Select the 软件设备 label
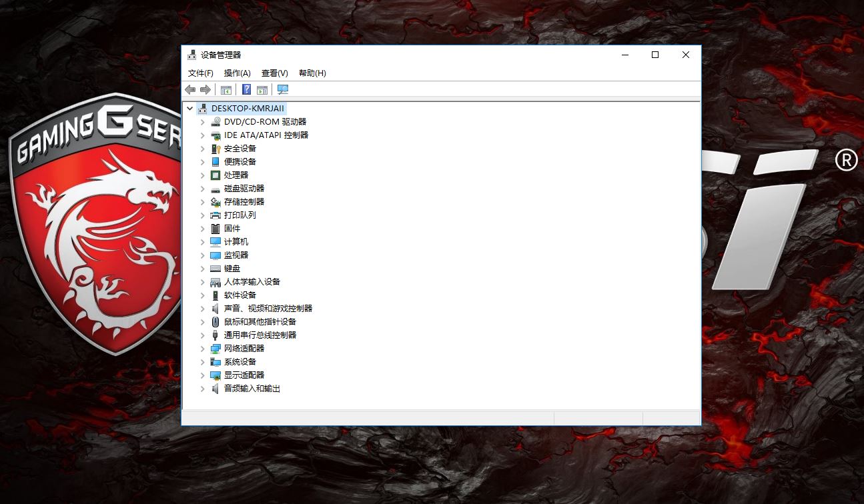This screenshot has width=864, height=504. pyautogui.click(x=240, y=295)
